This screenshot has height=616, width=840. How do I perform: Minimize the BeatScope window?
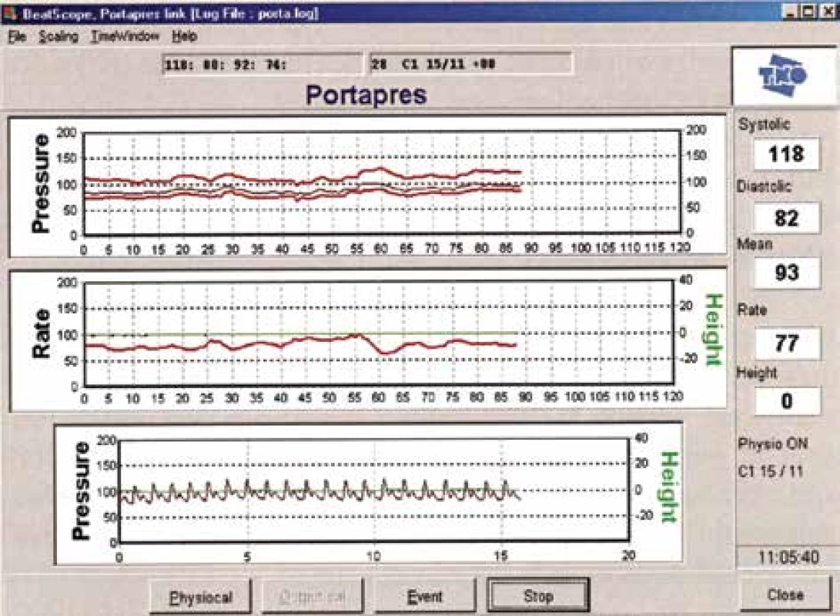click(791, 12)
